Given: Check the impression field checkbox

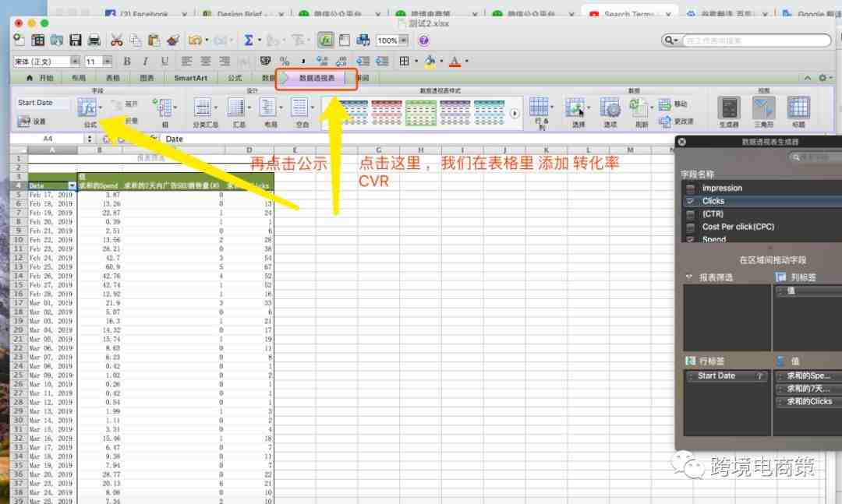Looking at the screenshot, I should click(691, 189).
